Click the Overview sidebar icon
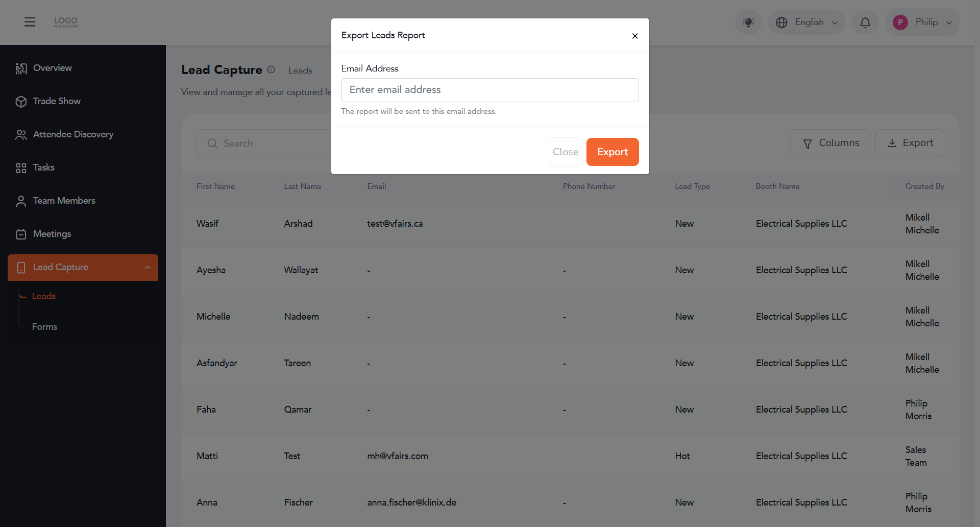This screenshot has height=527, width=980. click(21, 68)
